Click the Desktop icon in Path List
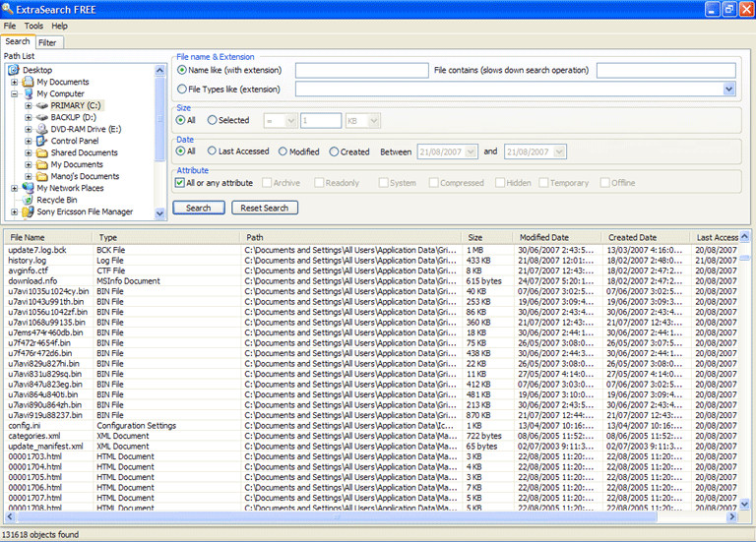This screenshot has width=756, height=542. click(x=14, y=70)
